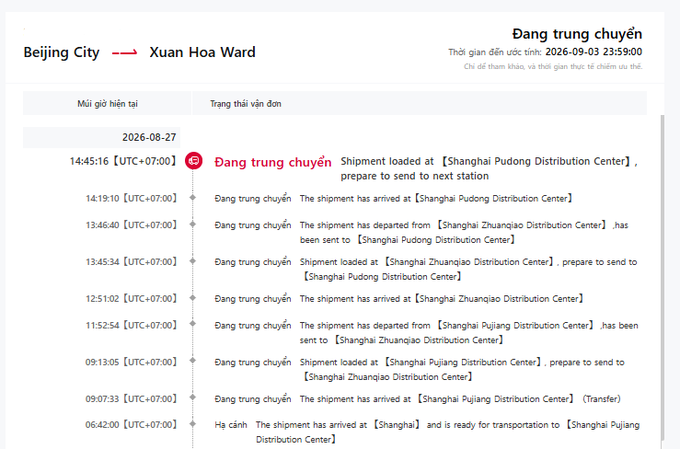This screenshot has height=449, width=680.
Task: Click the 'Chỉ để tham khảo' disclaimer note
Action: (x=553, y=66)
